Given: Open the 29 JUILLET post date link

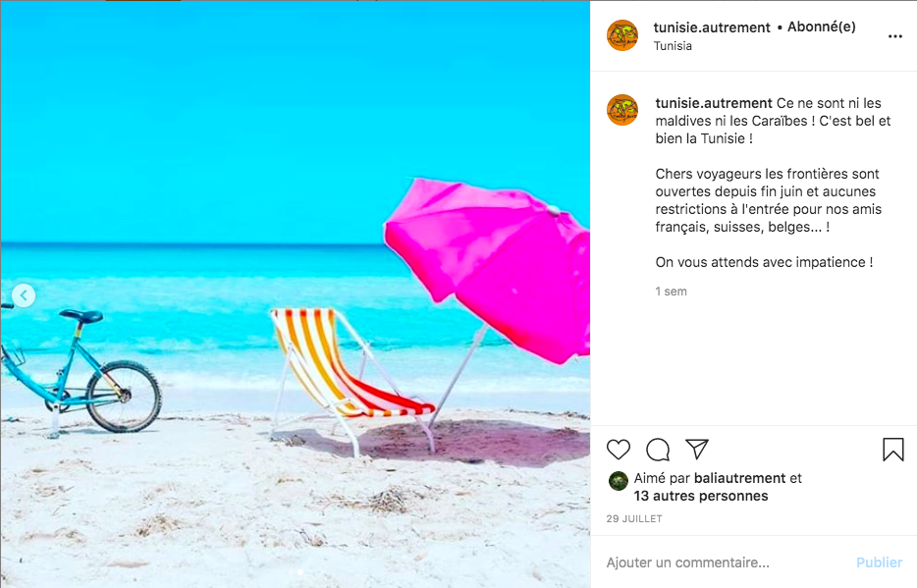Looking at the screenshot, I should (634, 519).
